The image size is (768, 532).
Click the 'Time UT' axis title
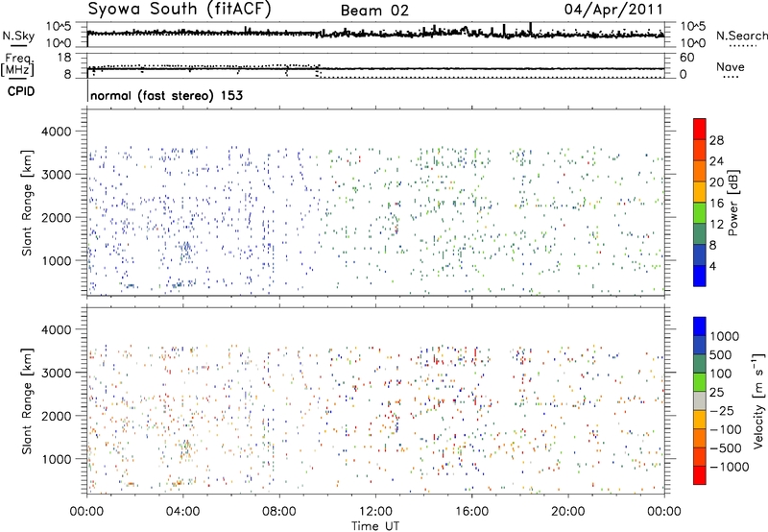click(375, 526)
